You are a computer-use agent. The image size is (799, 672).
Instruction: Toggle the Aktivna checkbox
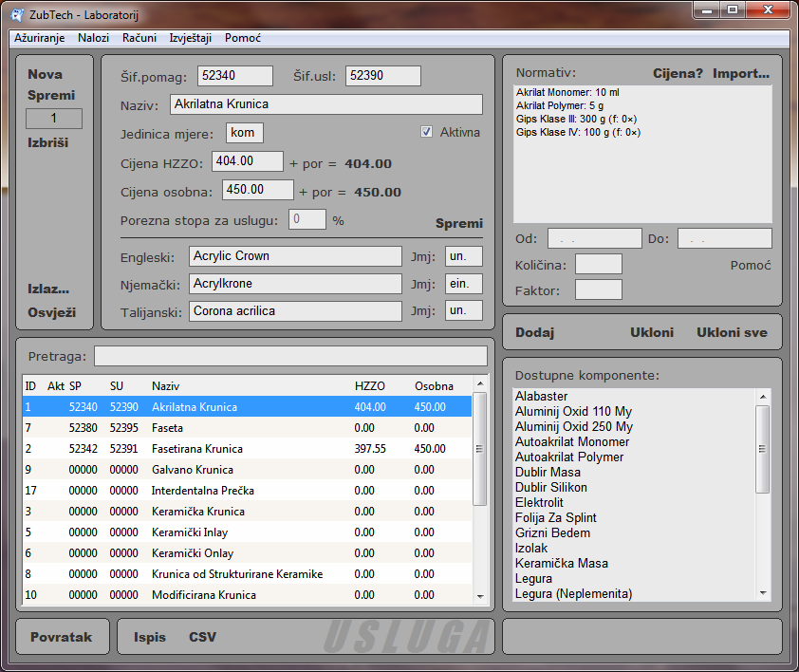[x=427, y=133]
